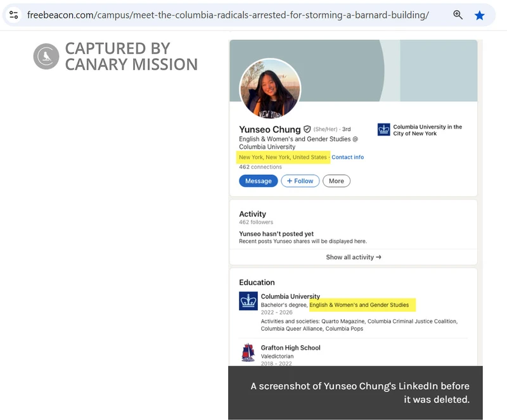Image resolution: width=507 pixels, height=420 pixels.
Task: Click highlighted 'English & Women's and Gender Studies'
Action: [359, 305]
